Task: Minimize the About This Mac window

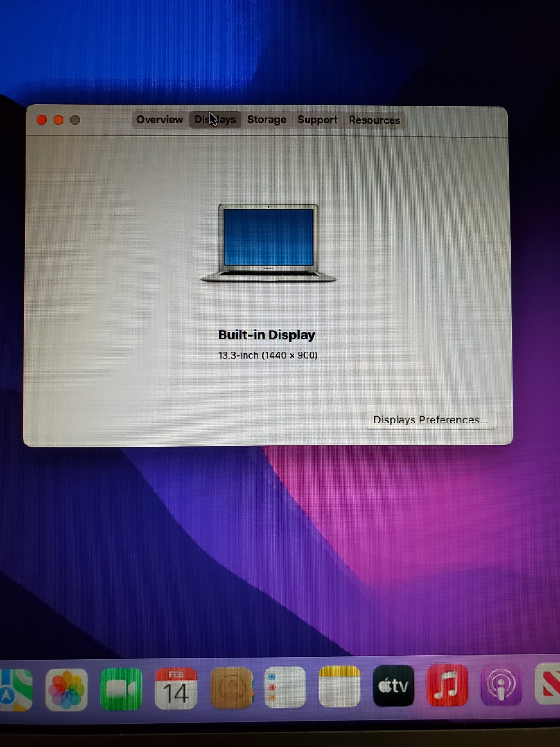Action: [x=58, y=120]
